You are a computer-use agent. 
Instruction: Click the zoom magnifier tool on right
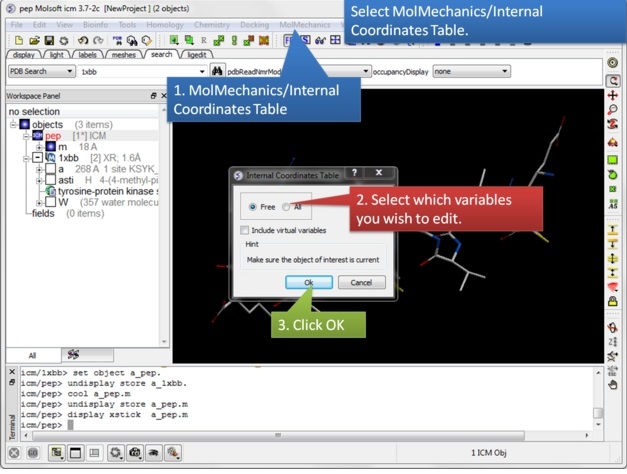613,110
